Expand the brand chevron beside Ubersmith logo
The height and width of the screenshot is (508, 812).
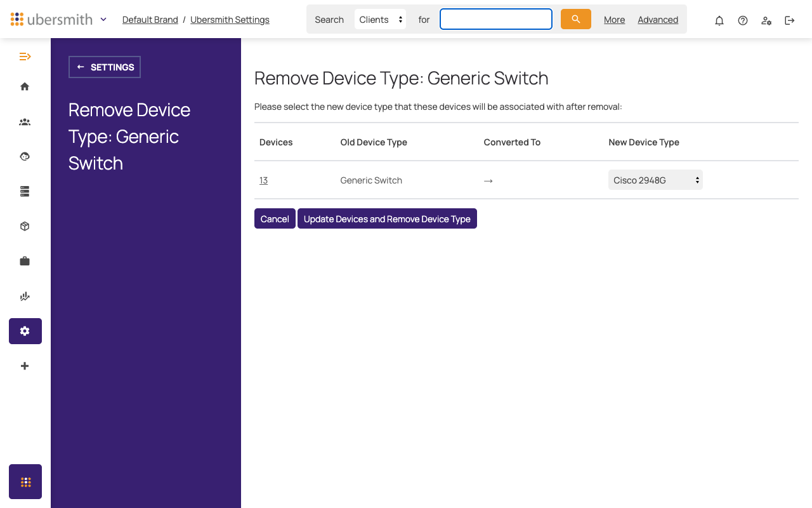pyautogui.click(x=103, y=19)
